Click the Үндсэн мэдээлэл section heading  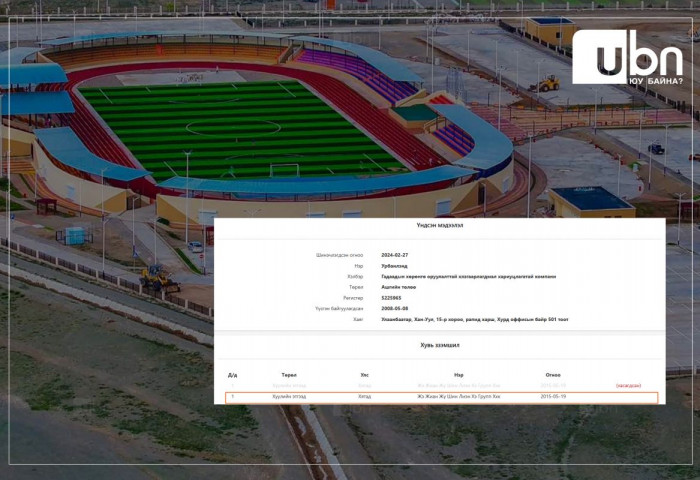(x=440, y=225)
